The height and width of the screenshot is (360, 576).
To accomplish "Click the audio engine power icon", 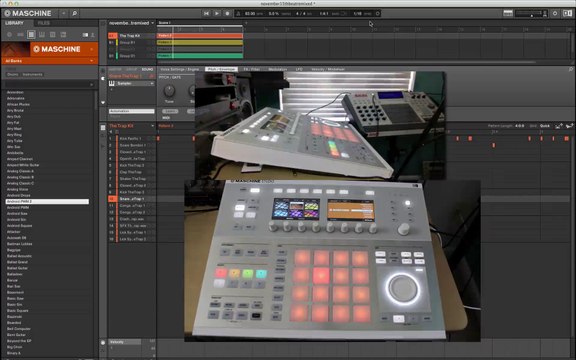I will pos(555,14).
